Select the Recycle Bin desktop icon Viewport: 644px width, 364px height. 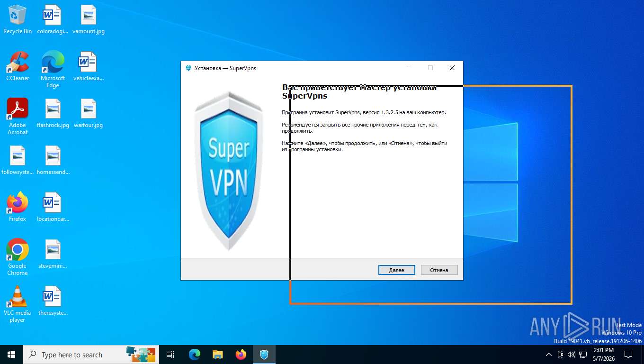click(x=18, y=19)
